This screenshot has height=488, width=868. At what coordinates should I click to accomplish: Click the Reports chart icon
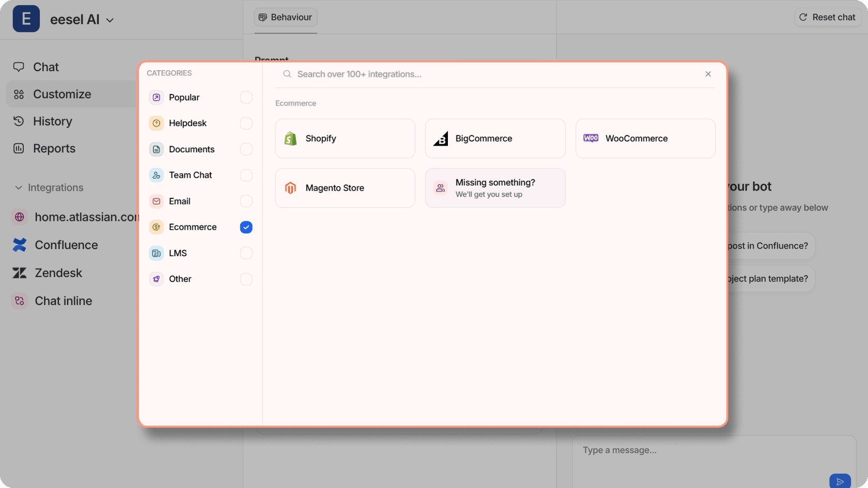click(x=19, y=148)
